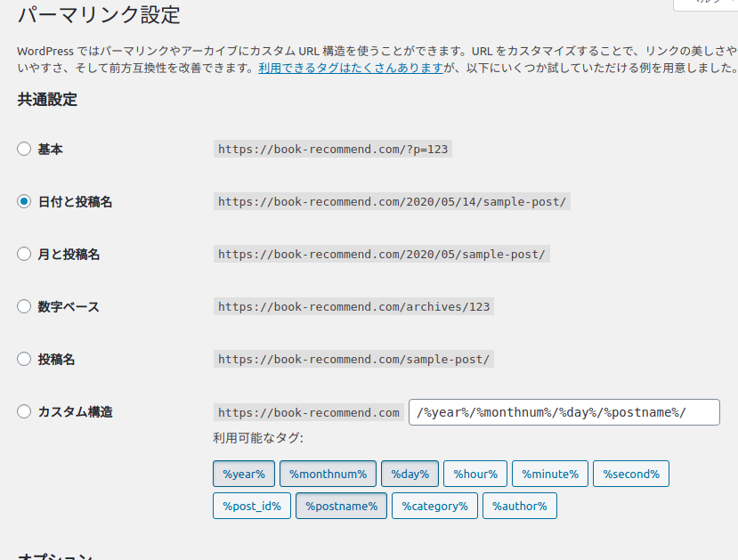
Task: Confirm the 日付と投稿名 radio is selected
Action: tap(23, 201)
